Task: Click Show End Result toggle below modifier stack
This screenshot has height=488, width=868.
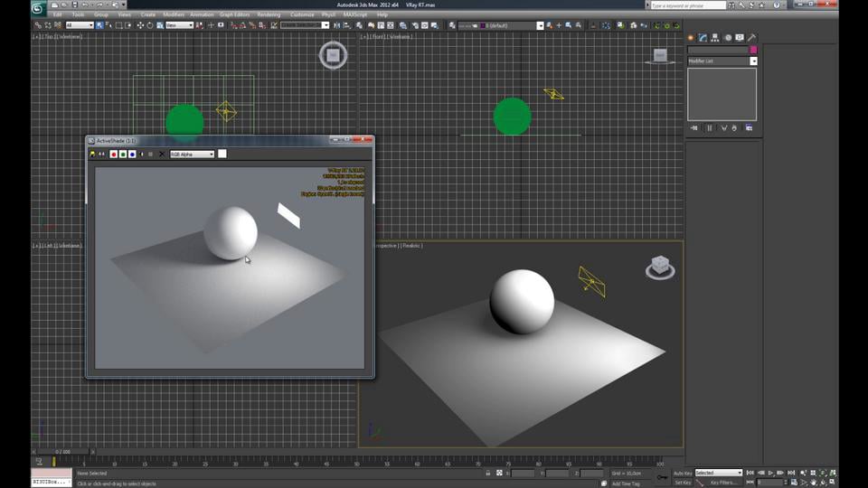Action: 709,127
